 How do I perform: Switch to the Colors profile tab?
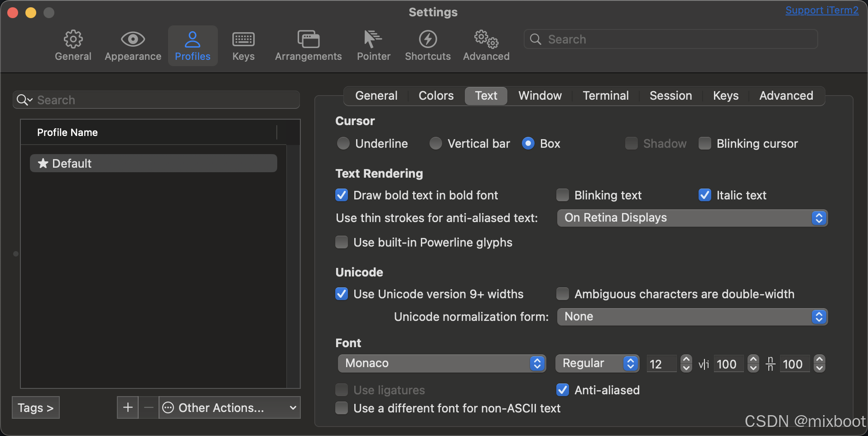436,96
